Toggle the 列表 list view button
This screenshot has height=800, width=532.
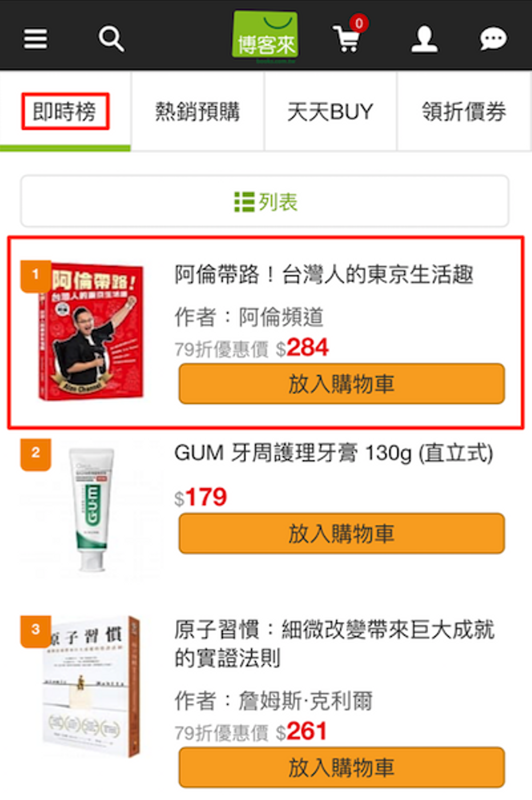pos(265,201)
